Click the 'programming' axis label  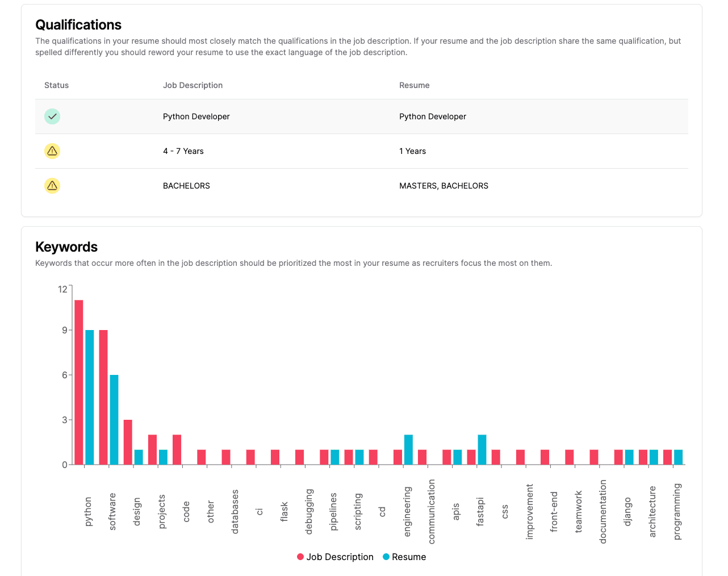click(677, 512)
